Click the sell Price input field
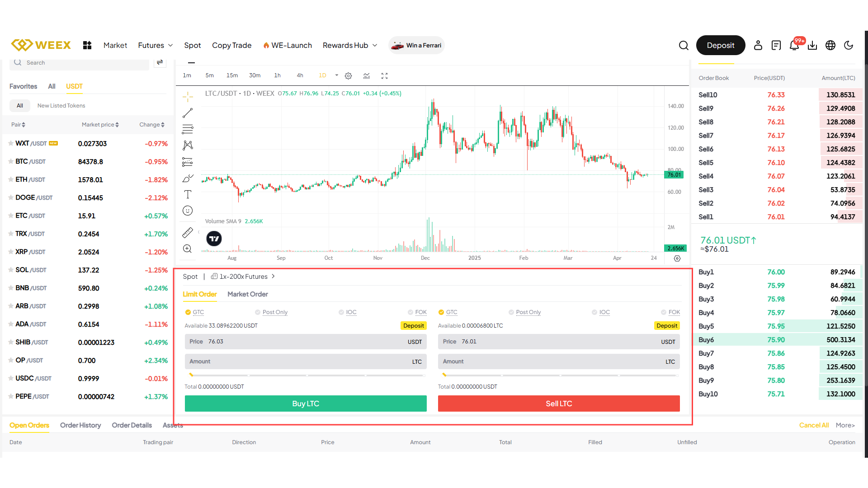 click(x=559, y=342)
